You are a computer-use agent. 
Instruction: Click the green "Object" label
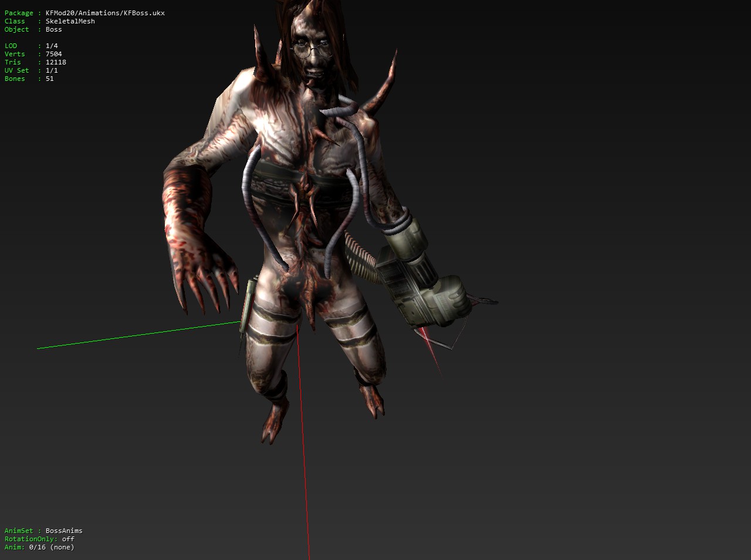[x=17, y=29]
